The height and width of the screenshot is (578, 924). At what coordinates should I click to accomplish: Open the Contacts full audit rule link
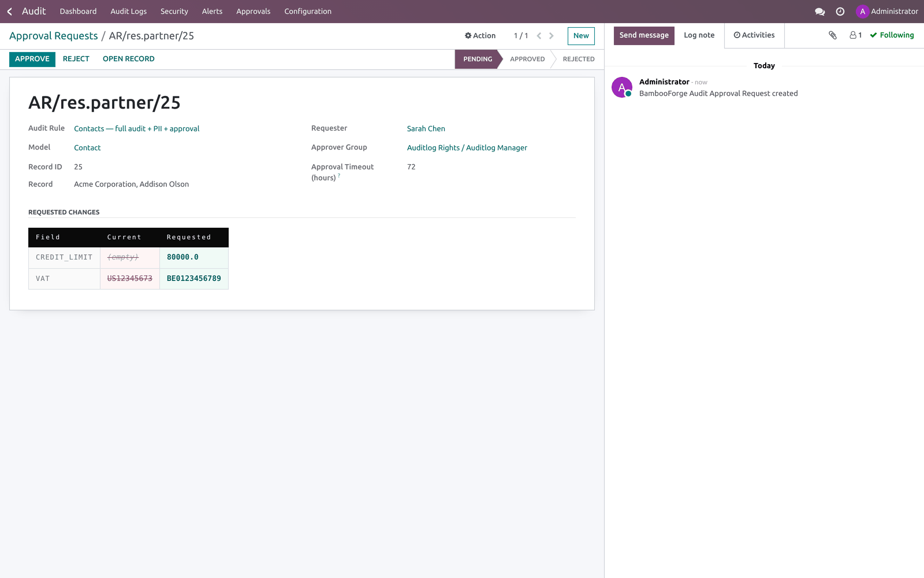click(x=137, y=129)
